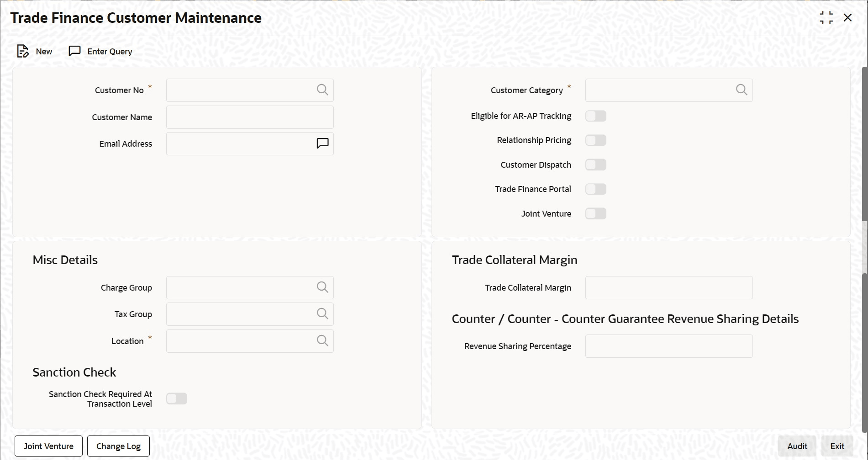Viewport: 868px width, 462px height.
Task: Open Email Address comment editor icon
Action: point(322,143)
